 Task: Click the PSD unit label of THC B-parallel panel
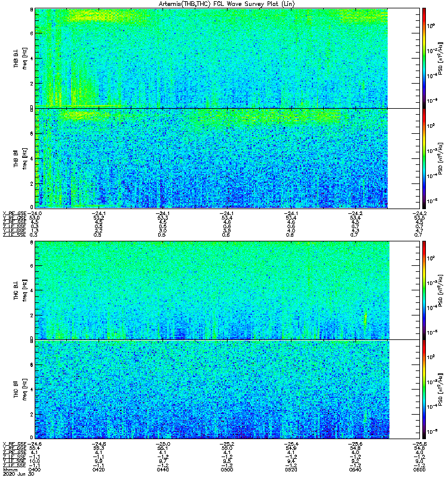(x=441, y=390)
